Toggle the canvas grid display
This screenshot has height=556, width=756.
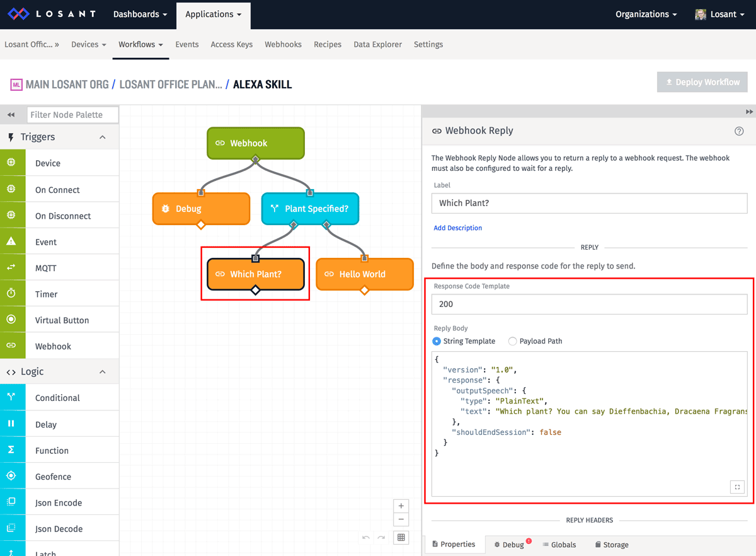pos(401,537)
